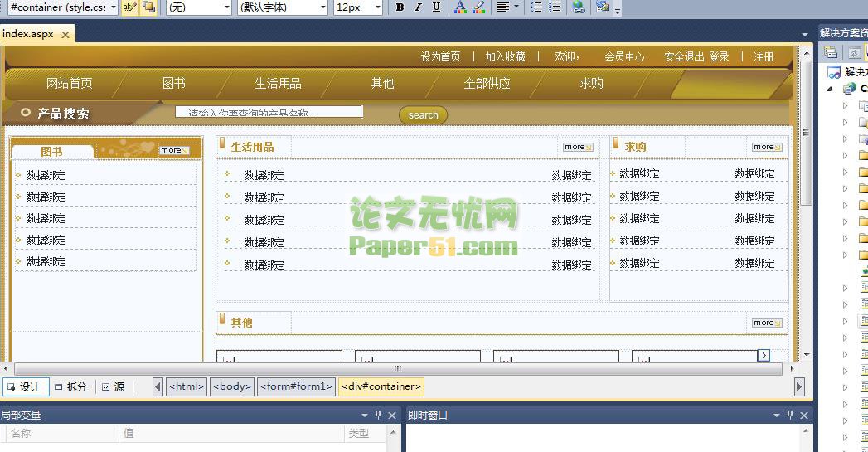Close the index.aspx tab
This screenshot has width=868, height=452.
pos(65,34)
